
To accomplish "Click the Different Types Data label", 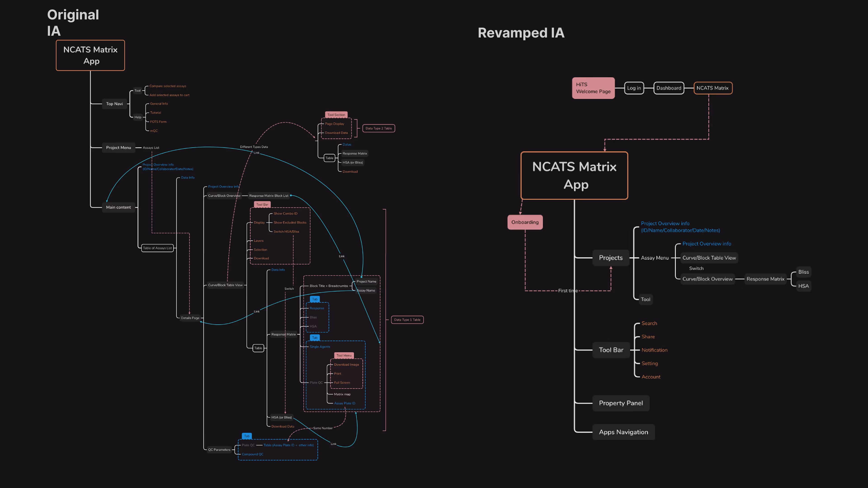I will coord(254,147).
